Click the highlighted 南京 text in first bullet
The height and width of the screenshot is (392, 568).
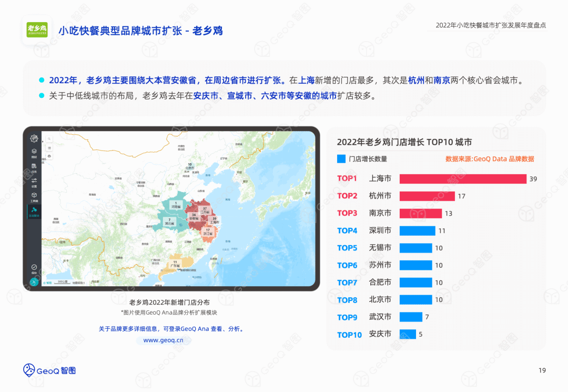click(442, 80)
